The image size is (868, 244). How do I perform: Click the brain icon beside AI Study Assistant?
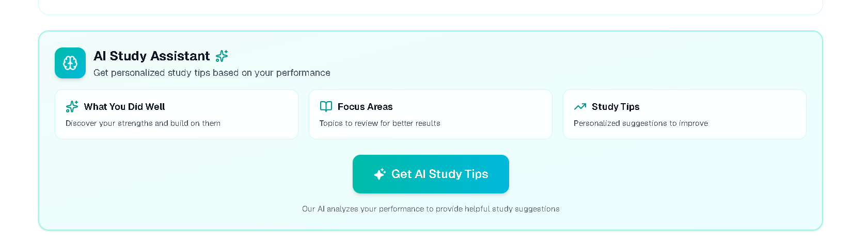tap(70, 63)
